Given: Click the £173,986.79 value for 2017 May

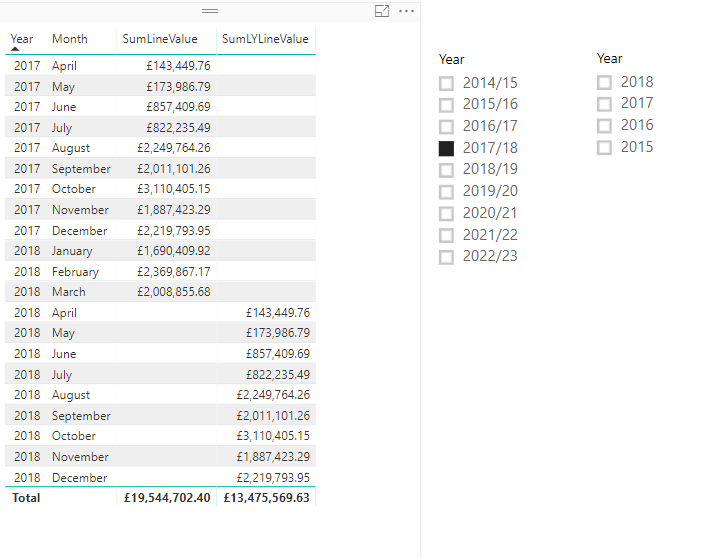Looking at the screenshot, I should pyautogui.click(x=178, y=86).
